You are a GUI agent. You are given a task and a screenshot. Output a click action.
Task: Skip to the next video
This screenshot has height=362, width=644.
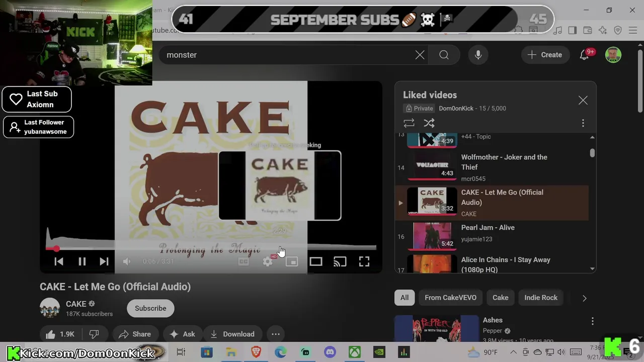pyautogui.click(x=104, y=261)
